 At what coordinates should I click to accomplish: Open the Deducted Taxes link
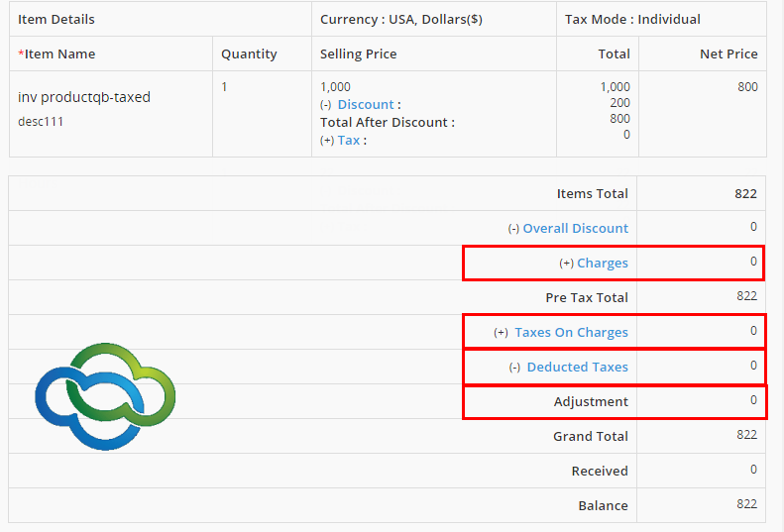(578, 367)
